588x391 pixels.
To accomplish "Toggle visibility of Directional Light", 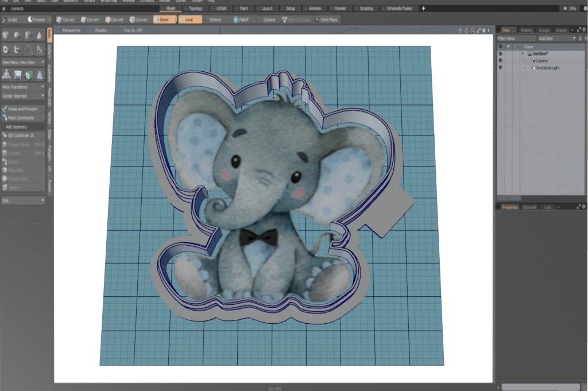I will tap(500, 68).
